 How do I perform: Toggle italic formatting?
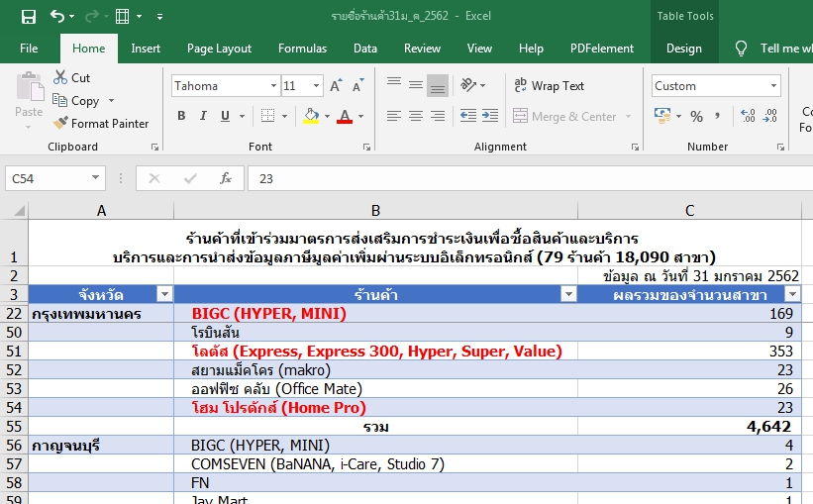[x=203, y=116]
